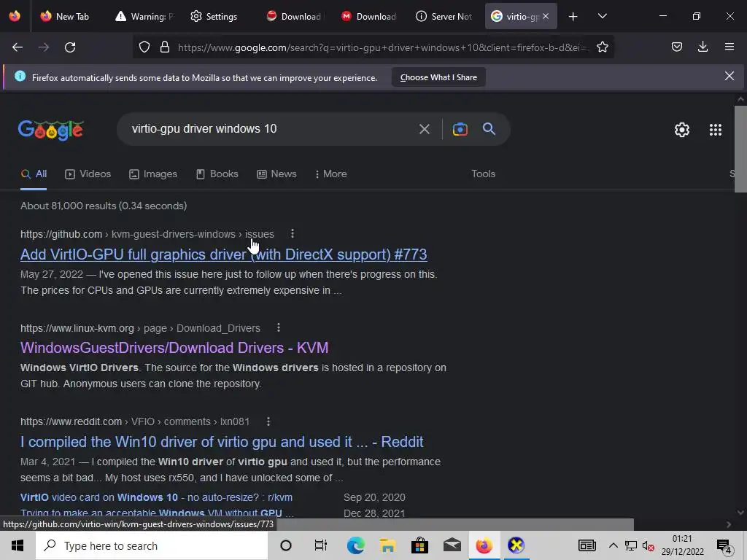Open the Firefox application menu

(729, 47)
